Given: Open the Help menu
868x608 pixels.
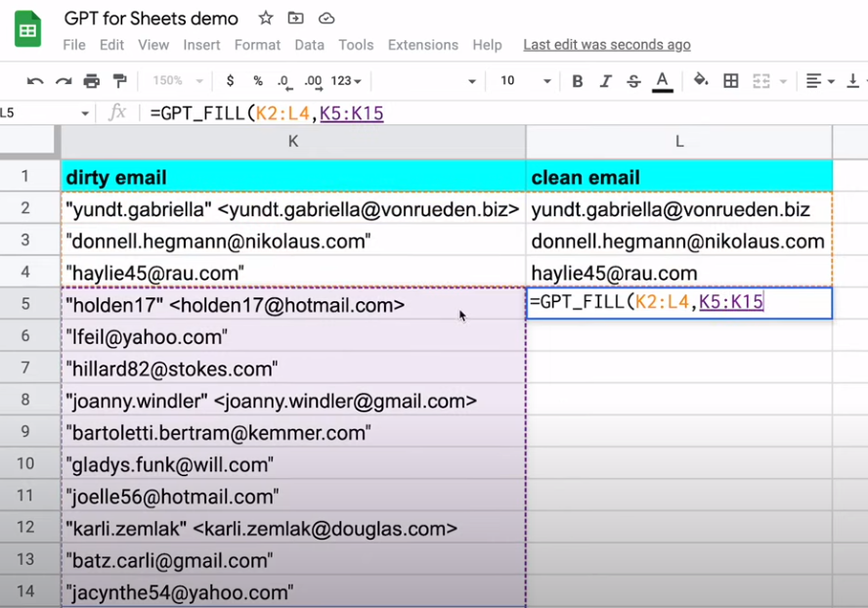Looking at the screenshot, I should [487, 45].
